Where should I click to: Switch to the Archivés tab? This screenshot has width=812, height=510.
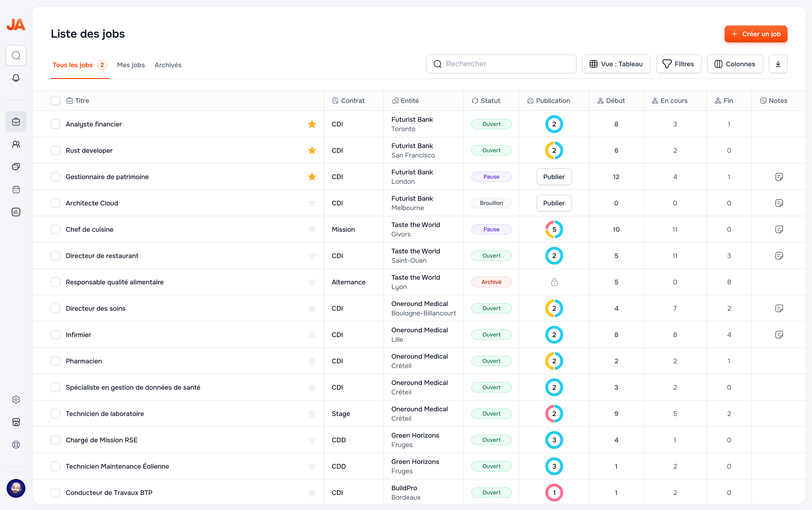168,65
